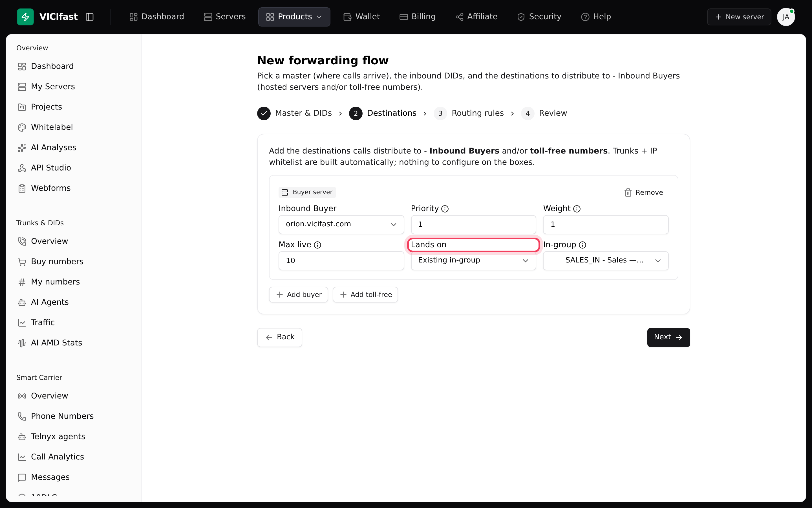Click the In-group info icon

582,245
